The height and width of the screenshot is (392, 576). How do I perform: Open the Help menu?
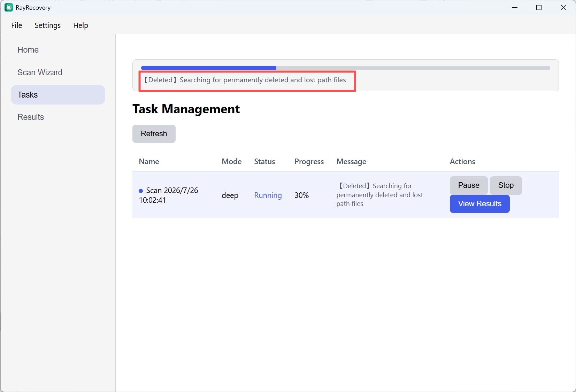point(80,25)
